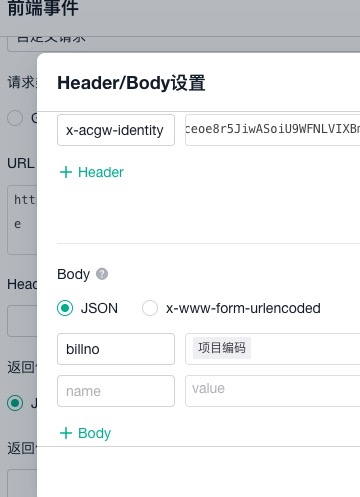Click the 前端事件 panel heading
This screenshot has height=497, width=360.
tap(43, 8)
